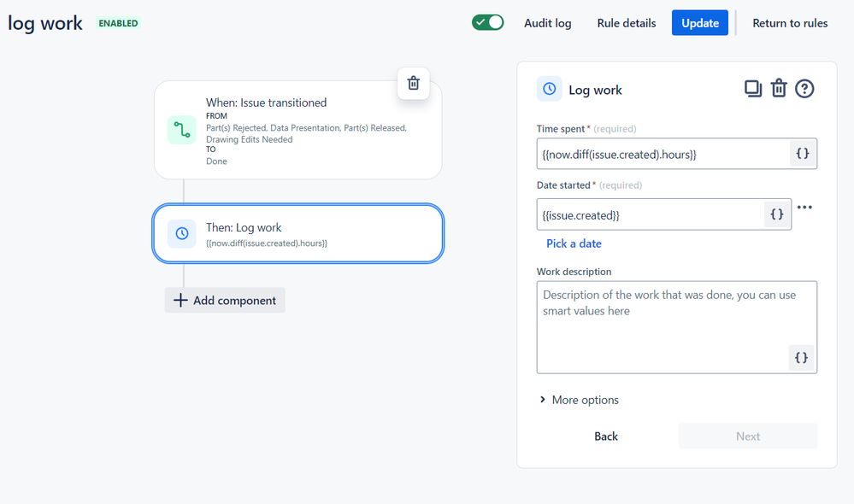Delete the Log work action from the panel header
The height and width of the screenshot is (504, 854).
778,88
